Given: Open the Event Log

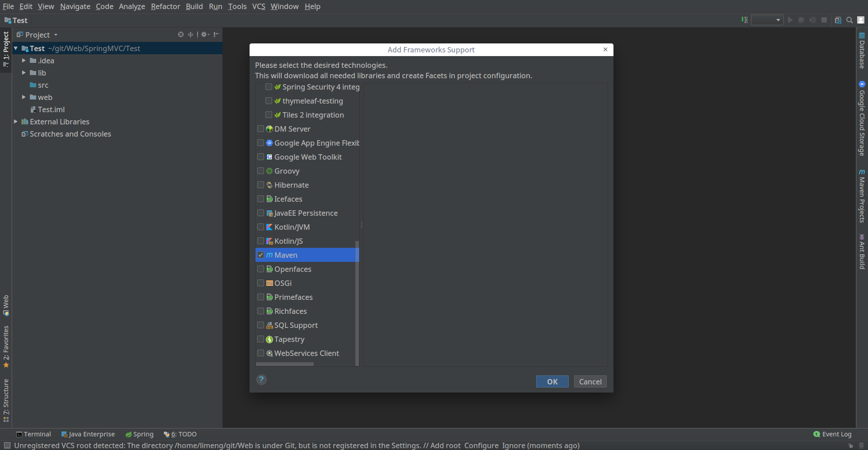Looking at the screenshot, I should (832, 434).
